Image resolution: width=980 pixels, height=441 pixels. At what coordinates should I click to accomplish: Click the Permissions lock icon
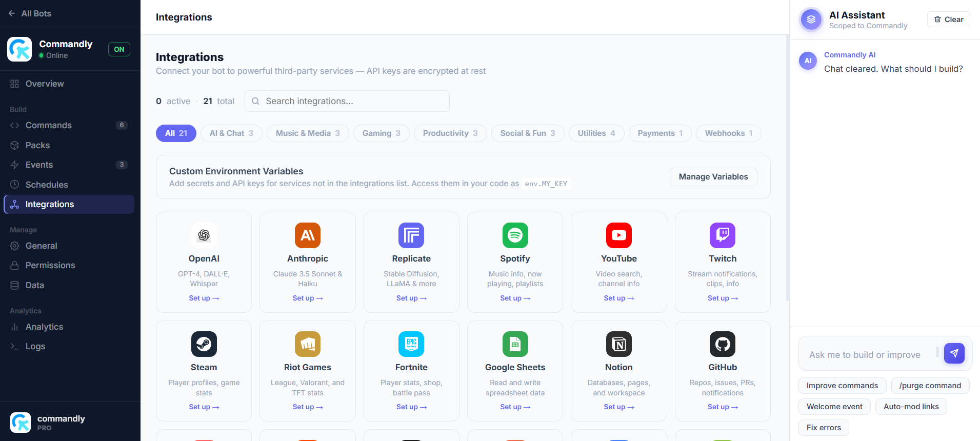tap(14, 265)
